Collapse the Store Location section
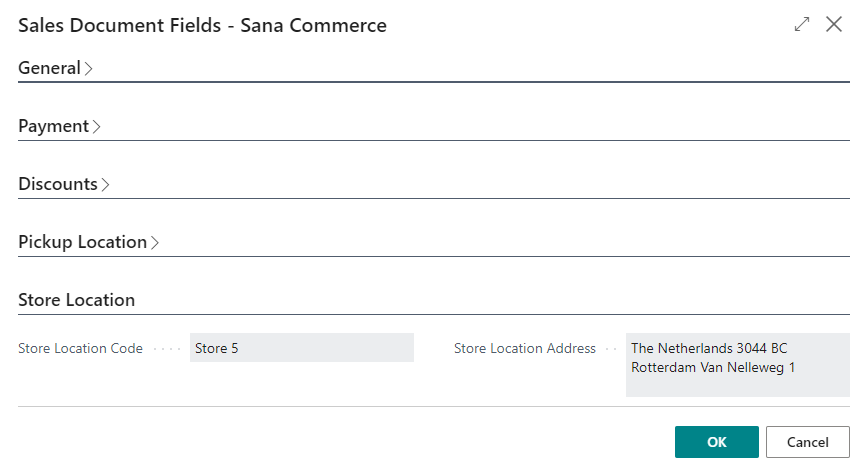The image size is (866, 469). [77, 300]
